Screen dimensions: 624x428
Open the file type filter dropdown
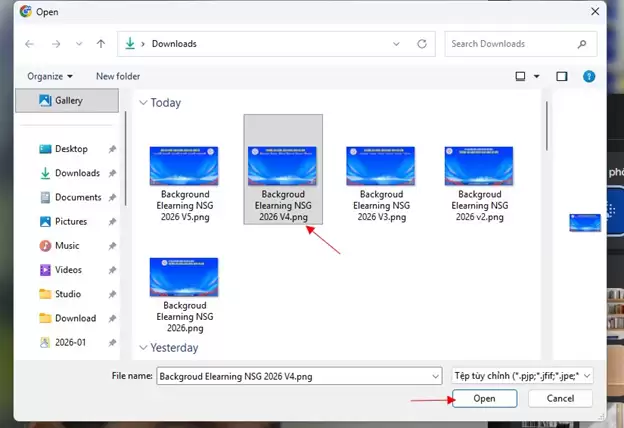coord(523,376)
